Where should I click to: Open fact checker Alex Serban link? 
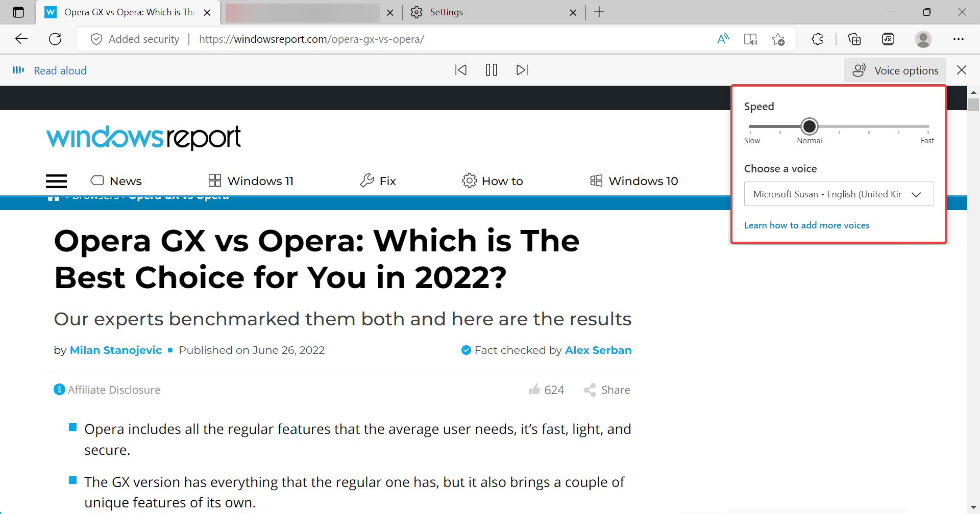598,350
